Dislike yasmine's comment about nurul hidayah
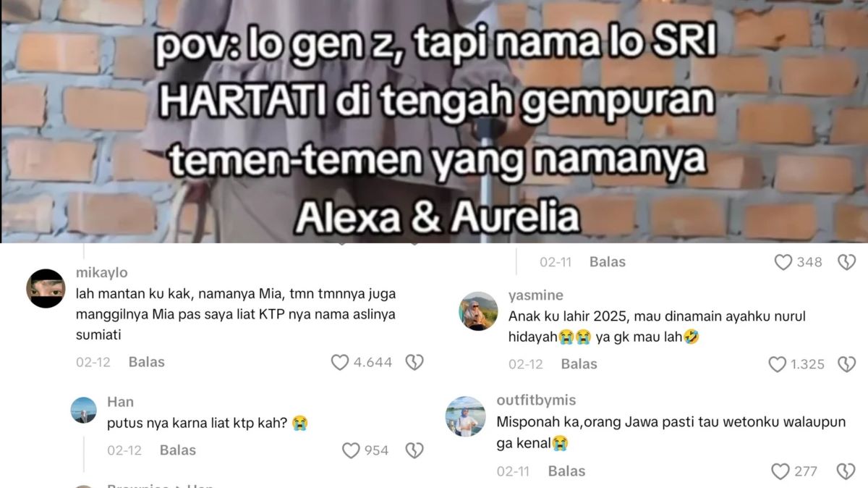Viewport: 868px width, 488px height. 846,364
